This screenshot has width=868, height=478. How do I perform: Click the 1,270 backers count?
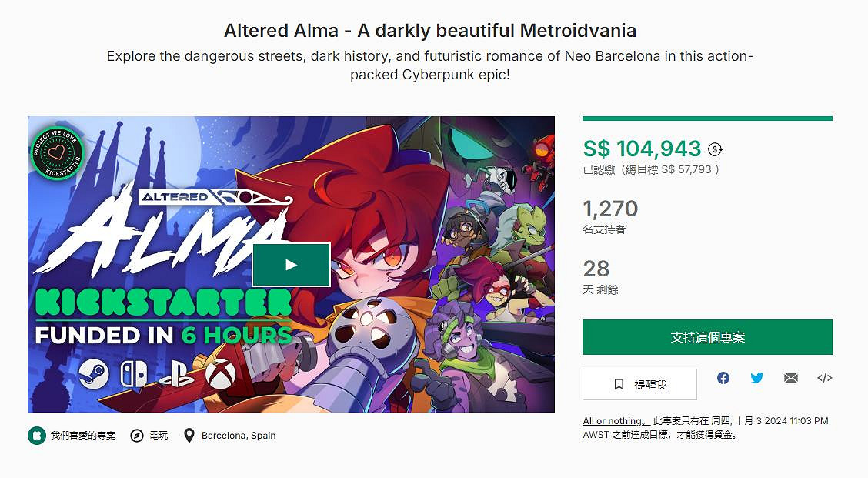(610, 209)
